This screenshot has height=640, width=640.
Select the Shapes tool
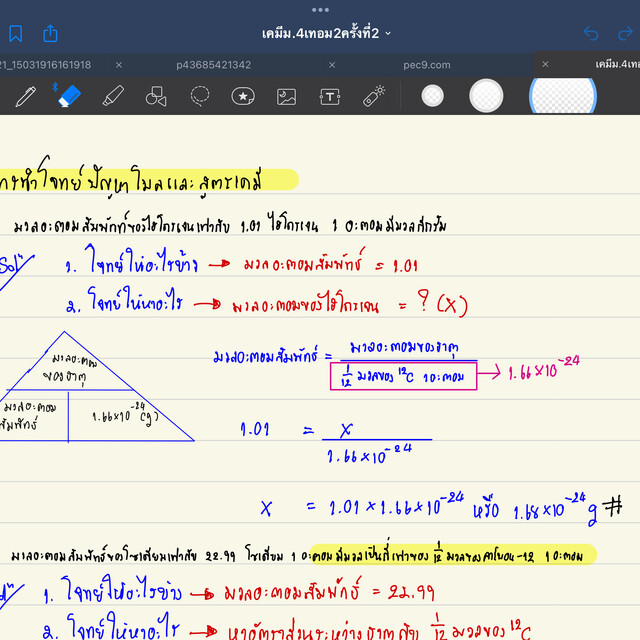click(x=155, y=96)
